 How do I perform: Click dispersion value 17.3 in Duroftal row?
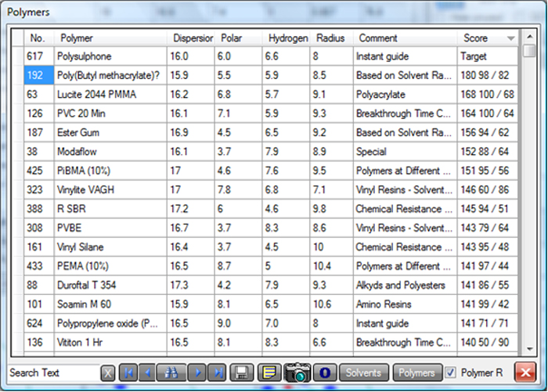tap(191, 285)
